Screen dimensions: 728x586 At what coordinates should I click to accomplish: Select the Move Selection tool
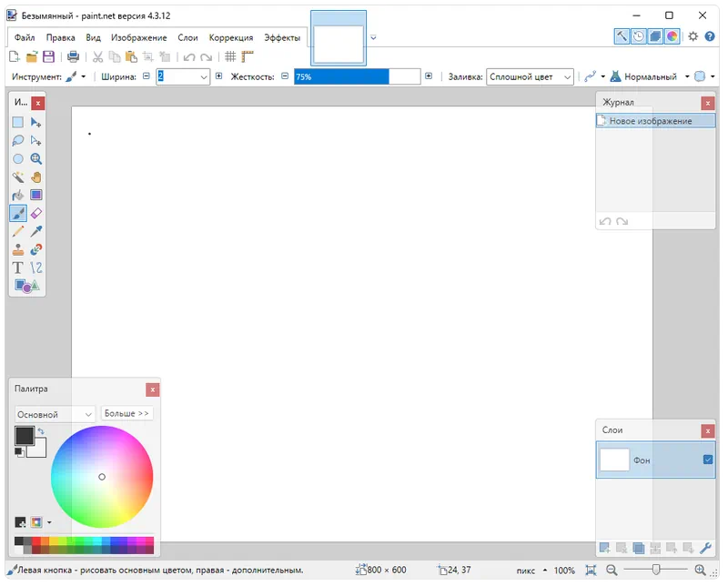pyautogui.click(x=35, y=141)
